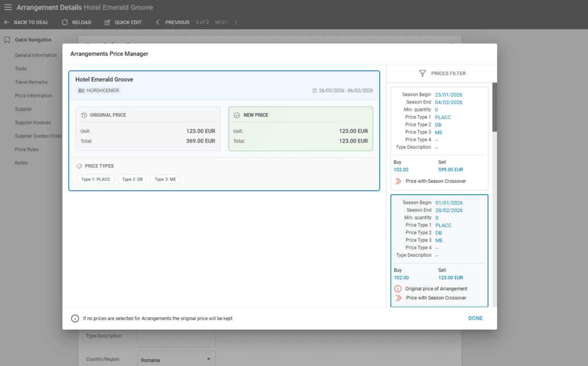
Task: Click info icon beside Original price of Arrangement
Action: click(x=397, y=288)
